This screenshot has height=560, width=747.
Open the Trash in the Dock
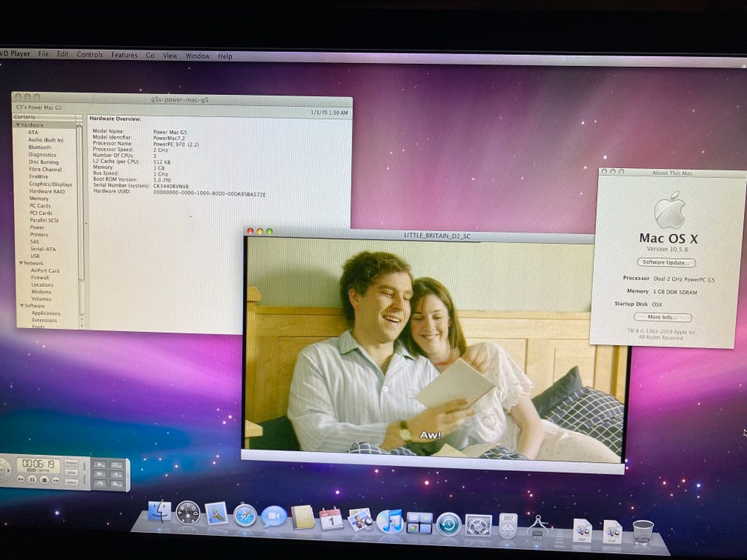[x=644, y=532]
